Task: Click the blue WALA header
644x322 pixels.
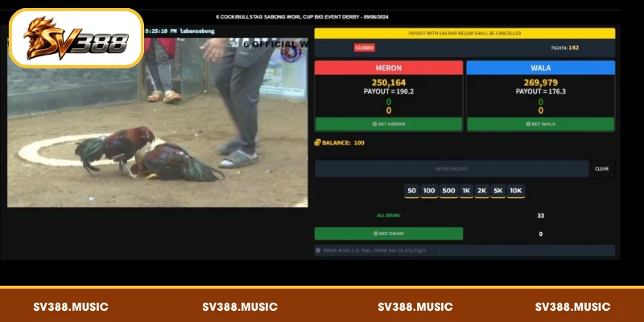Action: [x=540, y=68]
